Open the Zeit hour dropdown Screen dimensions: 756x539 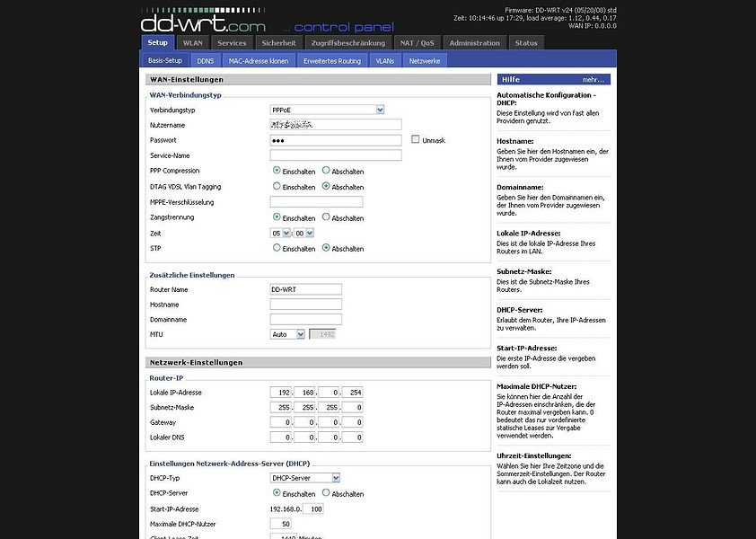280,233
